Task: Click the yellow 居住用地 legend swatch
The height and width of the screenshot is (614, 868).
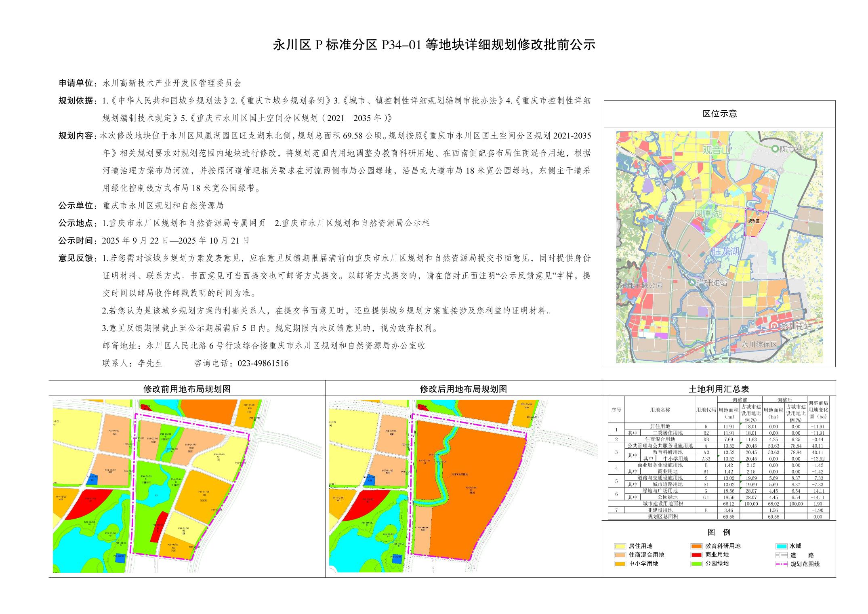Action: 620,546
